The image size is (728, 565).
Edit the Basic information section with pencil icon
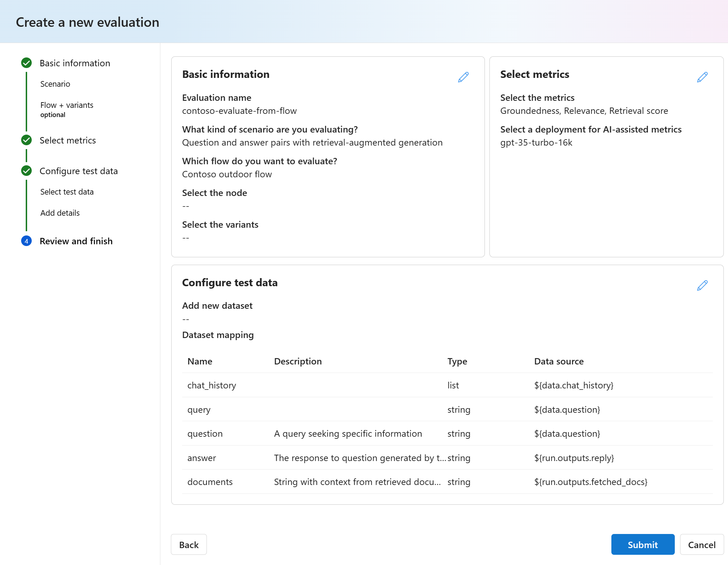point(463,77)
